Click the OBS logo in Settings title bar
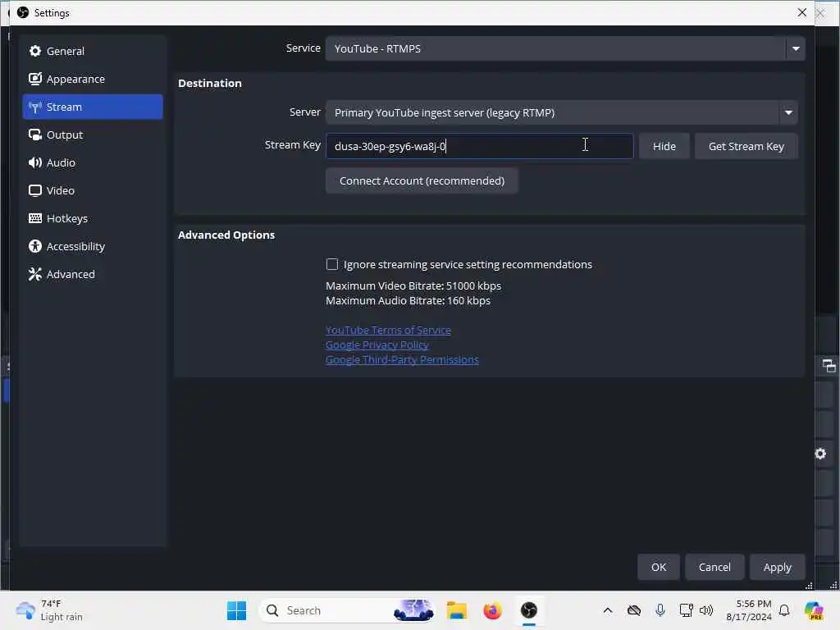The height and width of the screenshot is (630, 840). (23, 12)
